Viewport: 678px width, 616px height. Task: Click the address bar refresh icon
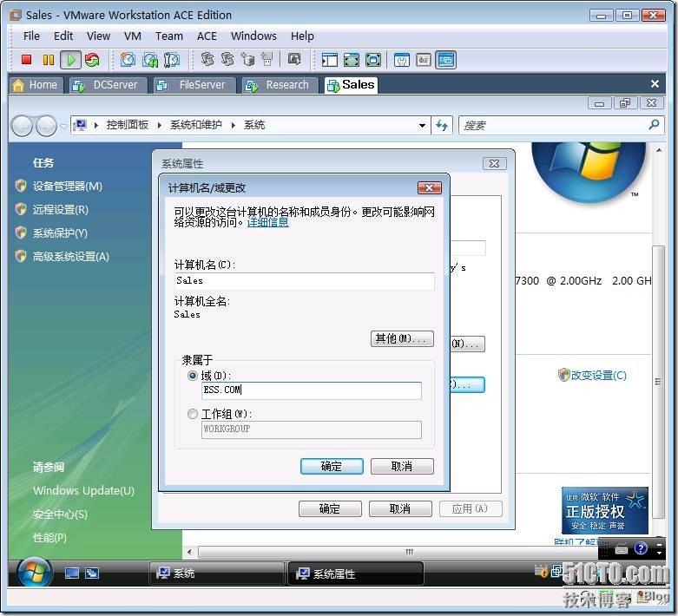tap(442, 125)
